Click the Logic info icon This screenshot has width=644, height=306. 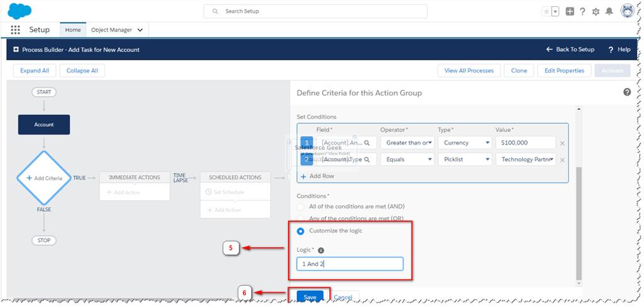[x=321, y=250]
